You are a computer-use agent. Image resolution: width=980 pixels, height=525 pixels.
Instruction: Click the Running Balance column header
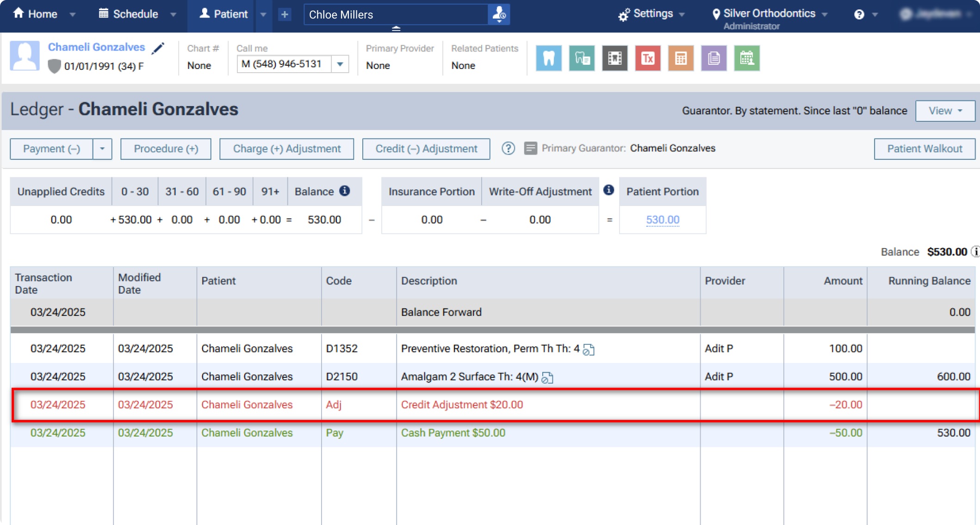921,283
